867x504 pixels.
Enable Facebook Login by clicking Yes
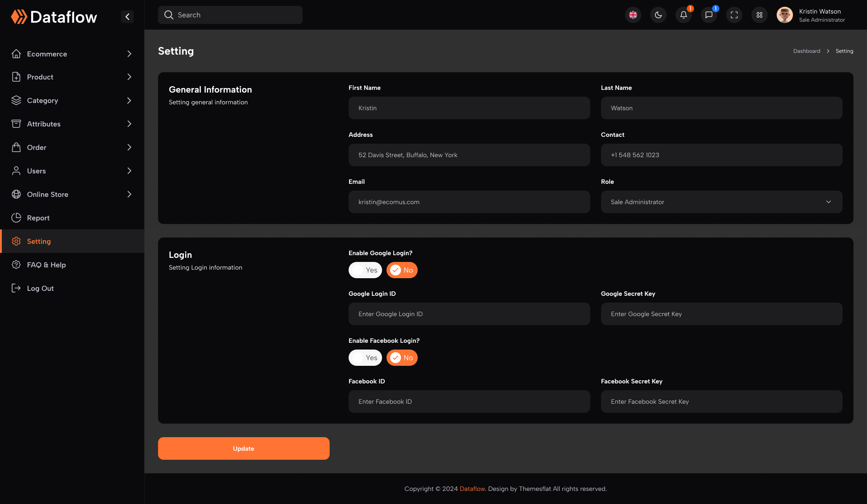(365, 357)
